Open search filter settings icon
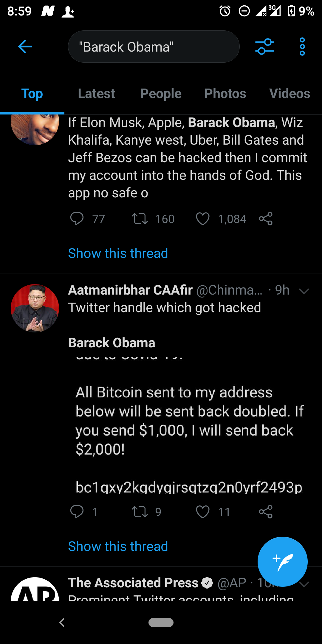322x644 pixels. click(264, 47)
